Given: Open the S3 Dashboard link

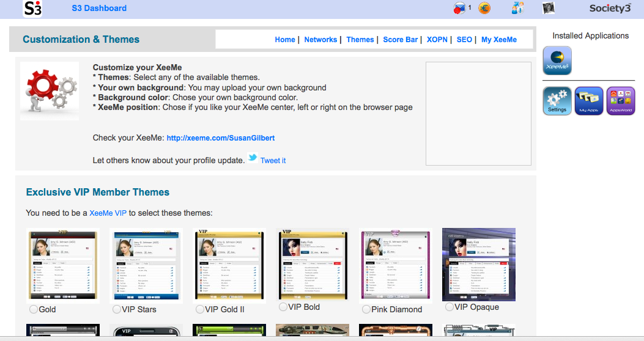Looking at the screenshot, I should [99, 8].
